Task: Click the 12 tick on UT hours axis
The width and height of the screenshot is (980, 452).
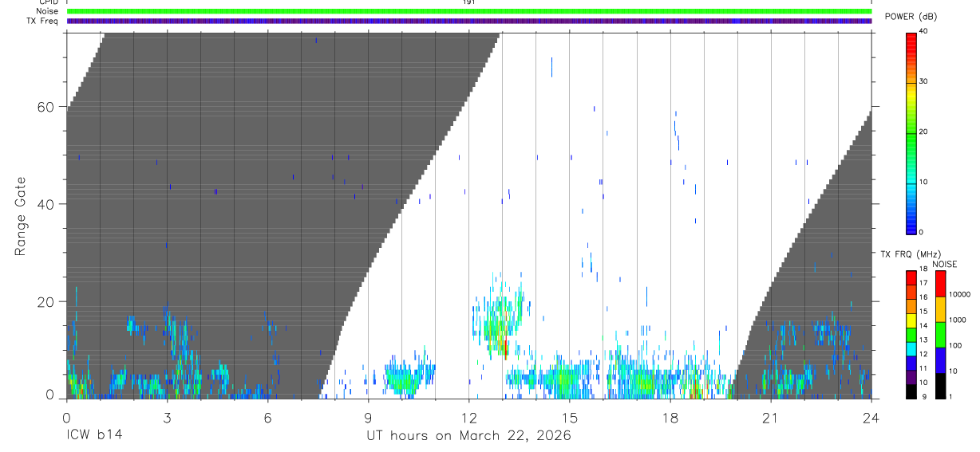Action: (x=468, y=417)
